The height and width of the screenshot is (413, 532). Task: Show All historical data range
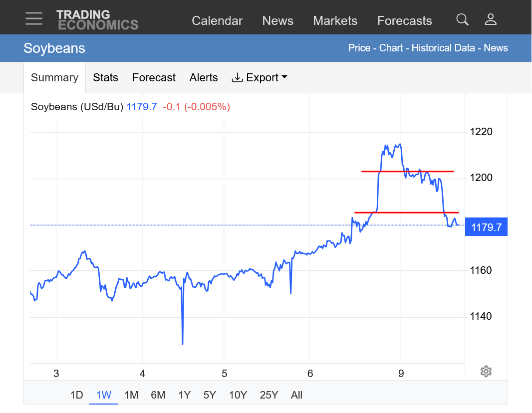click(x=296, y=395)
